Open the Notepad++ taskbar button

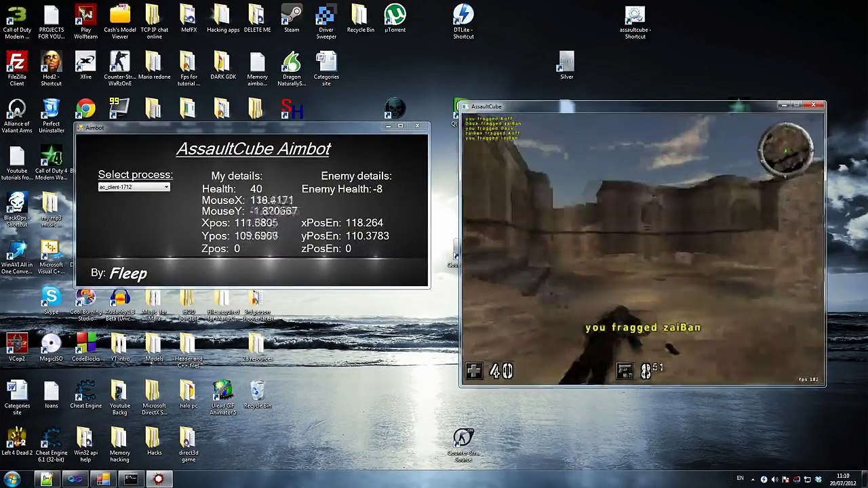pos(47,479)
